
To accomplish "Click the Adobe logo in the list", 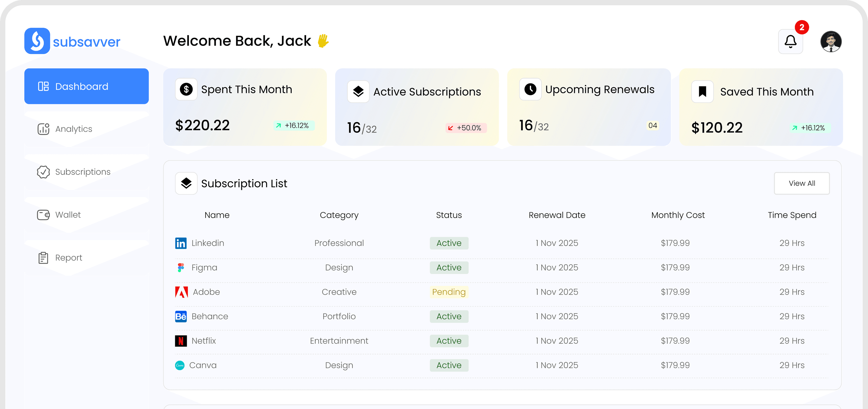I will [181, 292].
